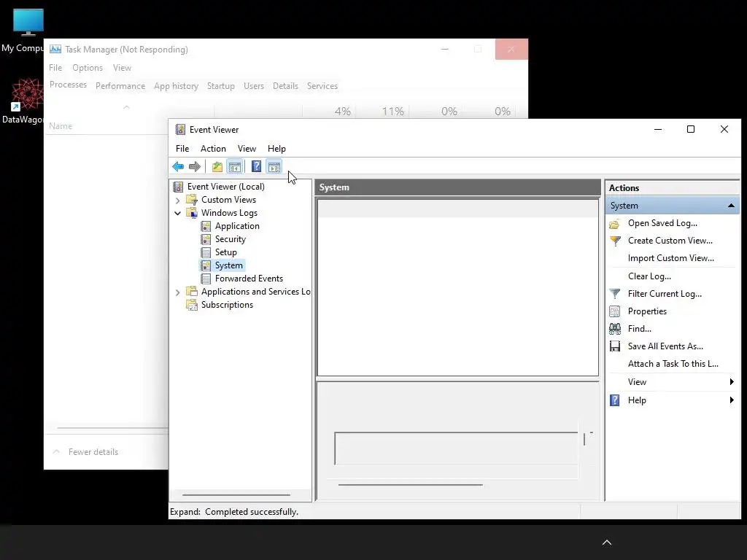Click the Find binoculars icon

click(615, 329)
